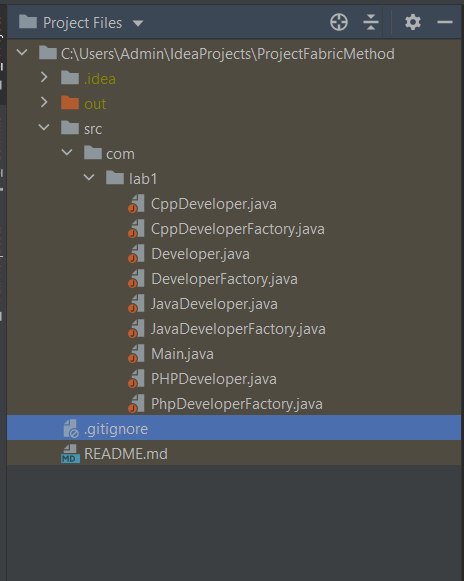464x581 pixels.
Task: Click the orange out folder icon
Action: click(x=70, y=103)
